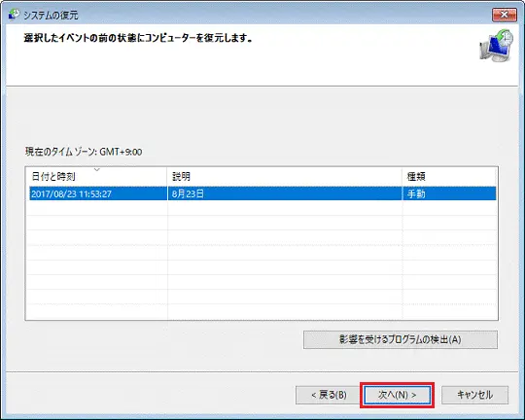The width and height of the screenshot is (525, 420).
Task: Click the 現在のタイムゾーン: GMT+9:00 label
Action: pyautogui.click(x=84, y=152)
